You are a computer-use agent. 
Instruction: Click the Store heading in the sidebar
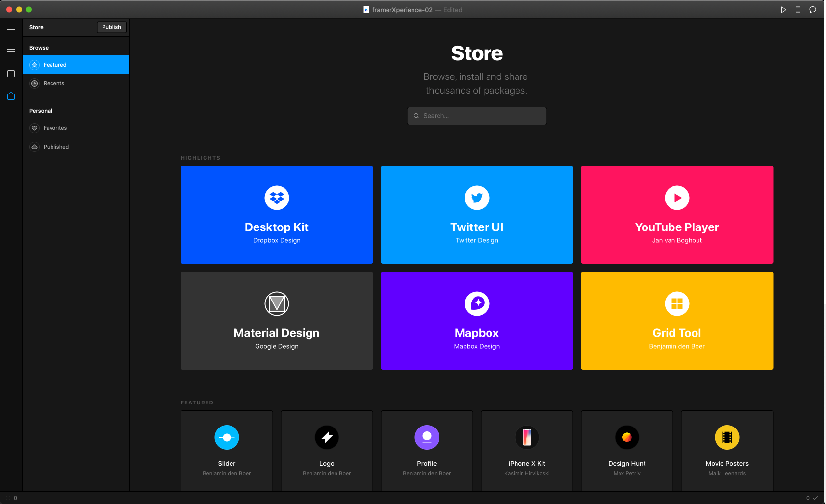coord(36,27)
